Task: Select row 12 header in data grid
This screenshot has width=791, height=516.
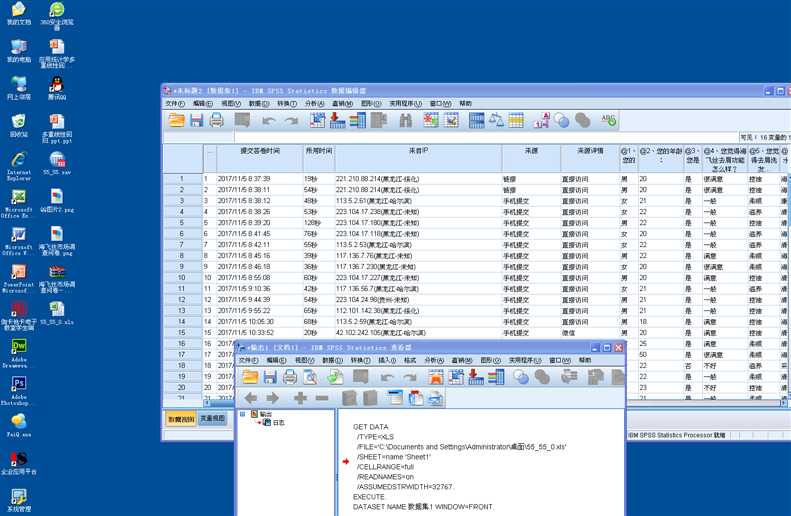Action: 182,300
